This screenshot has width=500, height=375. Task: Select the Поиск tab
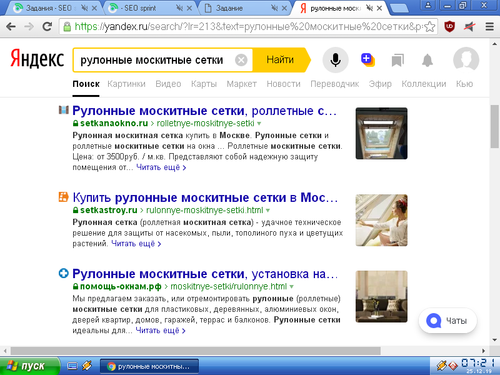(x=86, y=84)
